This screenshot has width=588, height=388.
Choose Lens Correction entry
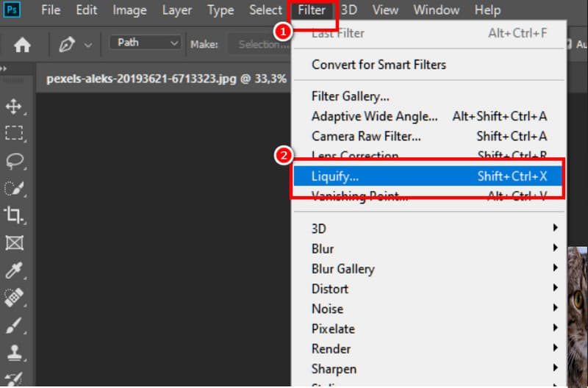pos(429,154)
